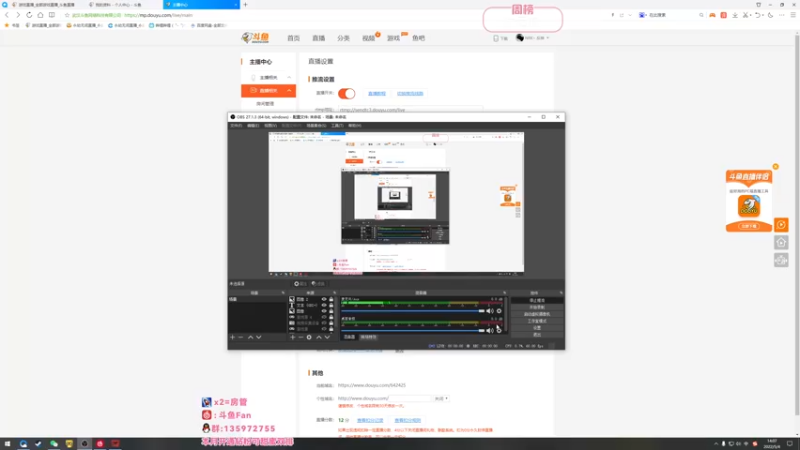Click home icon on right floating bar
The image size is (800, 450).
[x=781, y=242]
